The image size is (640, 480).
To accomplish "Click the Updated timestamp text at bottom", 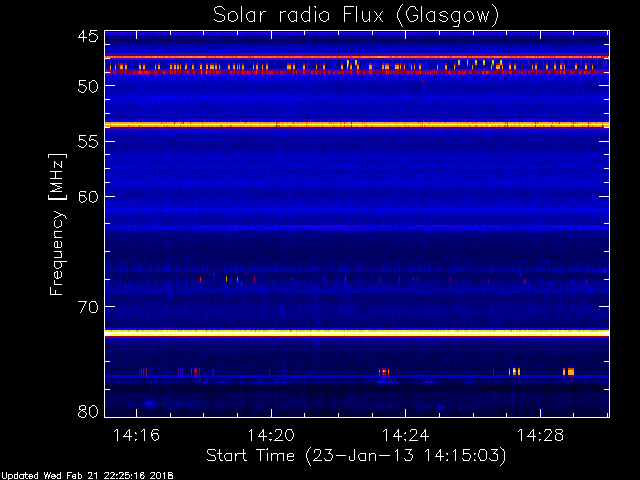I will point(87,476).
